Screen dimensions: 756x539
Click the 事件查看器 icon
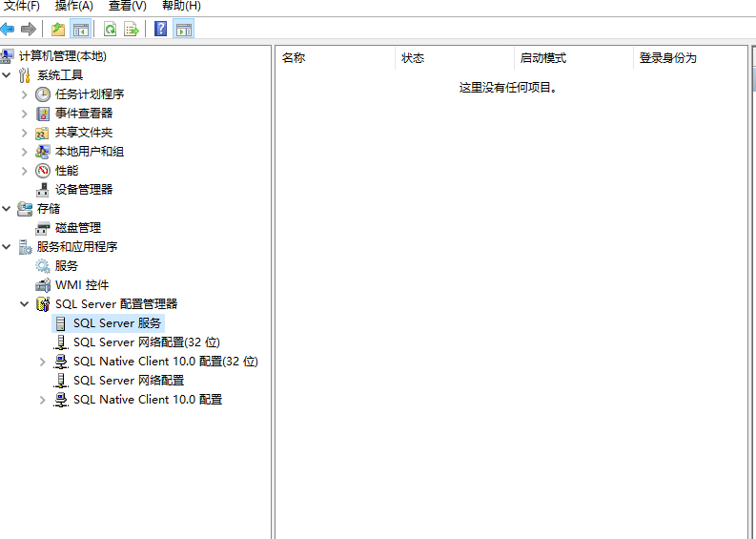pyautogui.click(x=43, y=114)
